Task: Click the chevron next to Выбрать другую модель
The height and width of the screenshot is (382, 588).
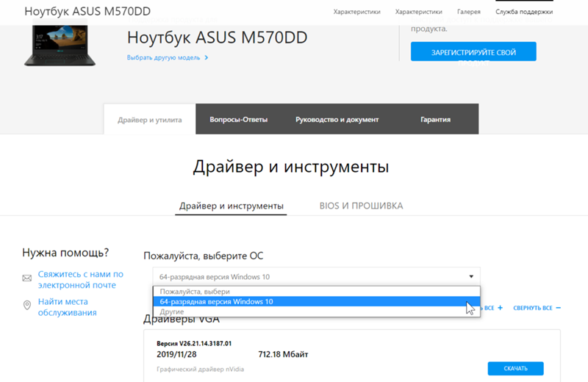Action: (x=207, y=57)
